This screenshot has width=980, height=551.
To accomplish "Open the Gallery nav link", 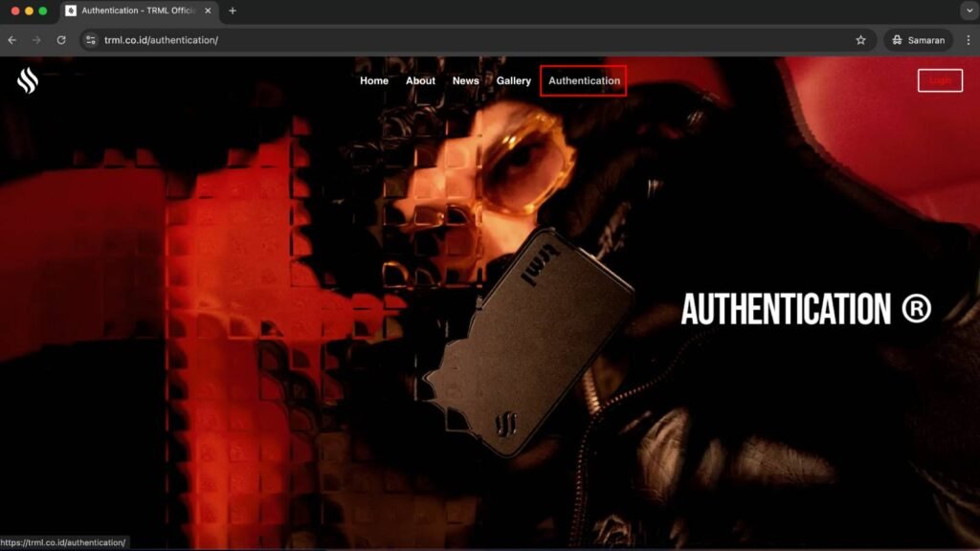I will click(514, 80).
